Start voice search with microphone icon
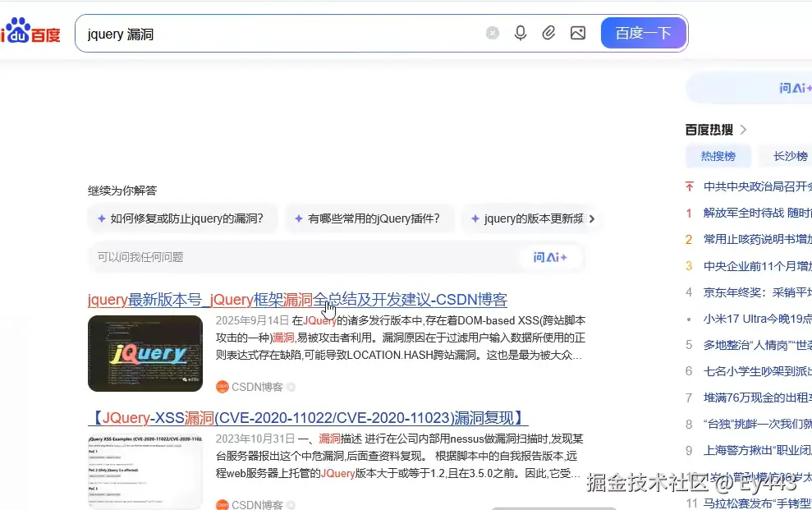The height and width of the screenshot is (510, 812). pos(521,33)
